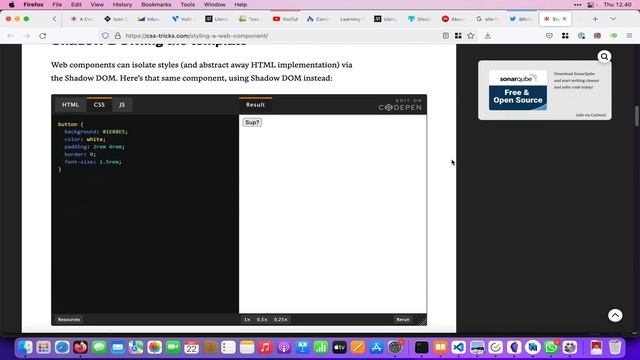Open Launchpad from the dock
The height and width of the screenshot is (360, 640).
(x=43, y=347)
